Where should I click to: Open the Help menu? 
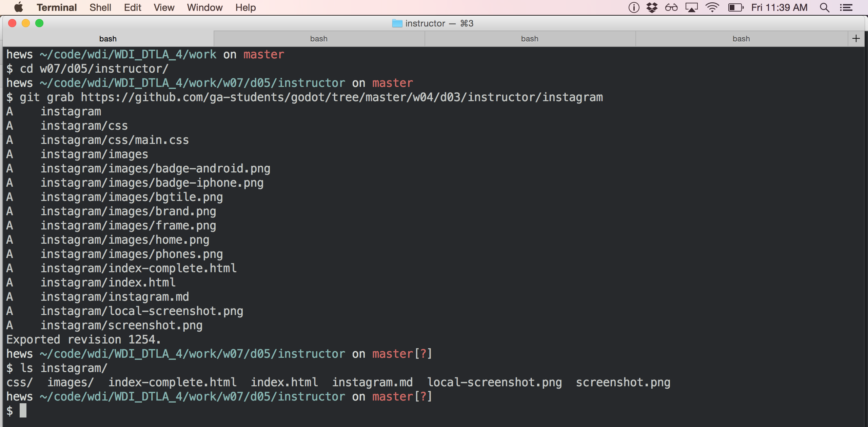click(x=245, y=7)
